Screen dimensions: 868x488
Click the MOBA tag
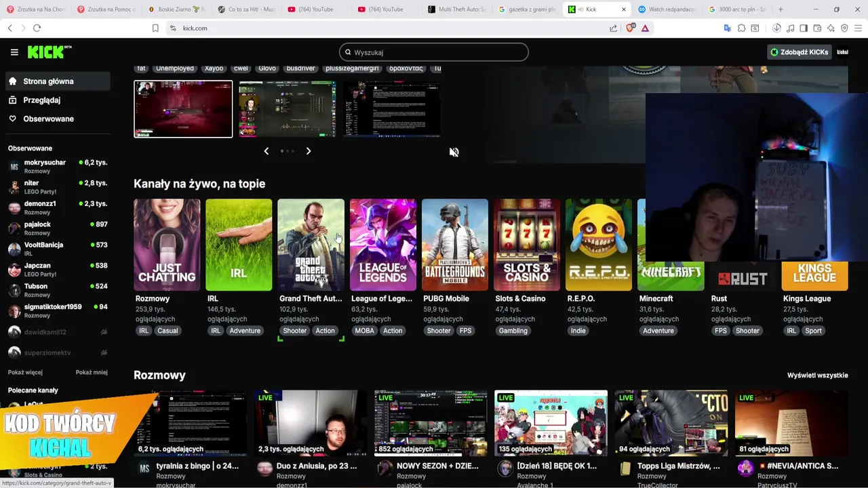pos(364,331)
